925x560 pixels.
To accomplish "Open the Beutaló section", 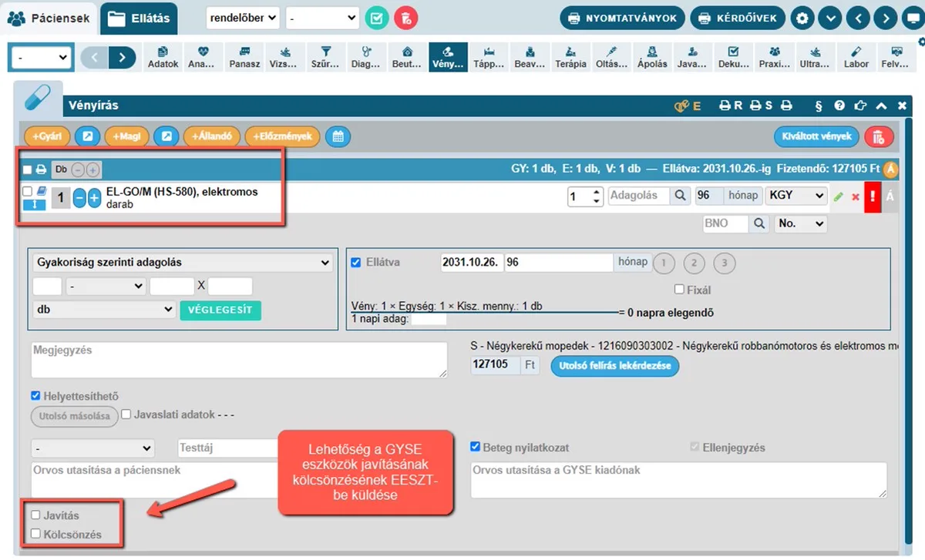I will point(406,57).
